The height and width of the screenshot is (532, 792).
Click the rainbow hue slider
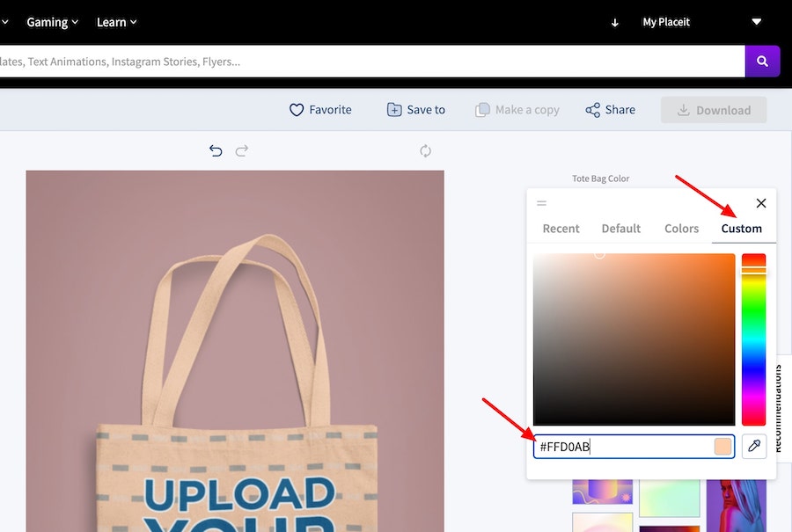pyautogui.click(x=753, y=339)
